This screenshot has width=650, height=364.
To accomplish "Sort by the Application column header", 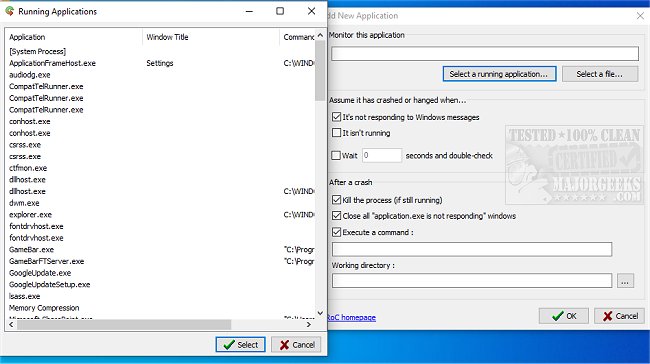I will (x=73, y=37).
